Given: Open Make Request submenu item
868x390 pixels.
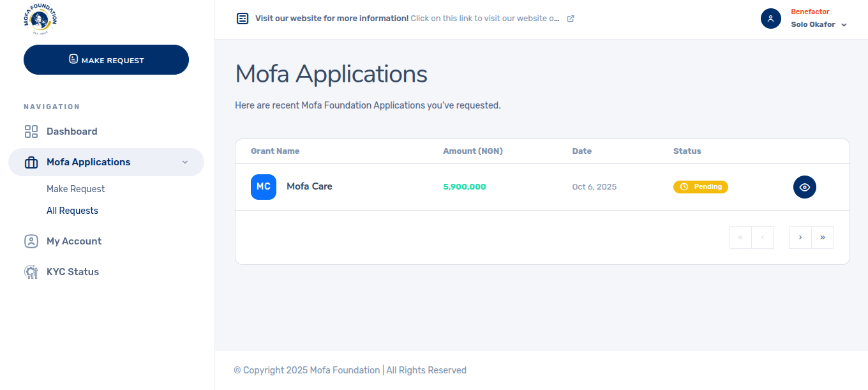Looking at the screenshot, I should coord(75,189).
